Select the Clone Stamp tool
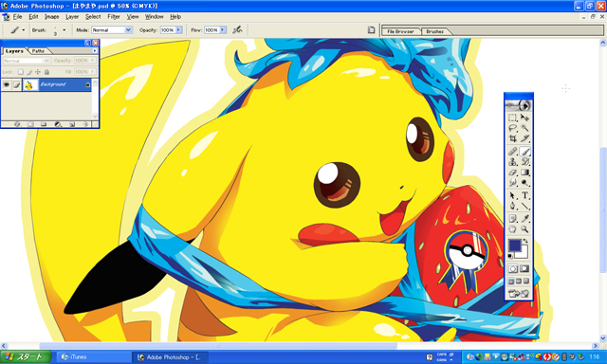 pos(513,162)
